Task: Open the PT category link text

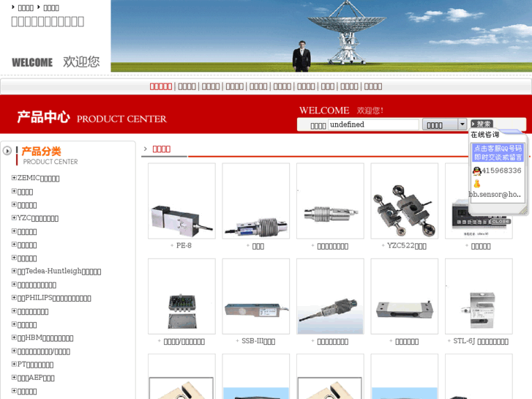Action: coord(35,365)
